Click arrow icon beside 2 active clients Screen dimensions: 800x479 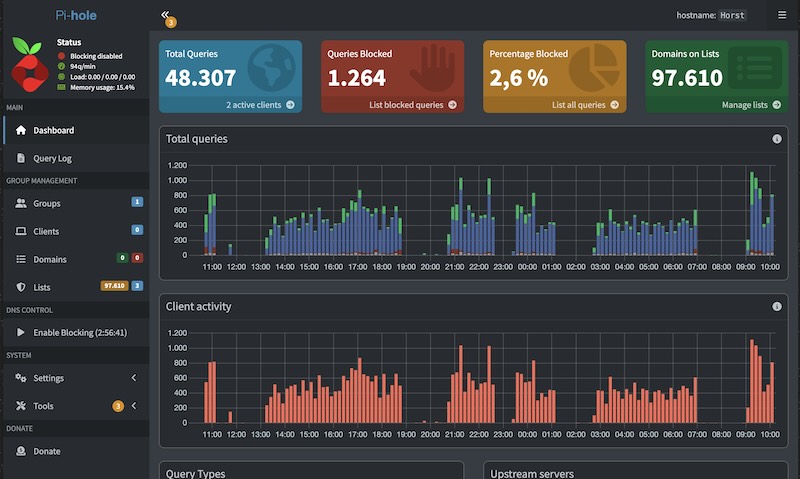[x=290, y=105]
